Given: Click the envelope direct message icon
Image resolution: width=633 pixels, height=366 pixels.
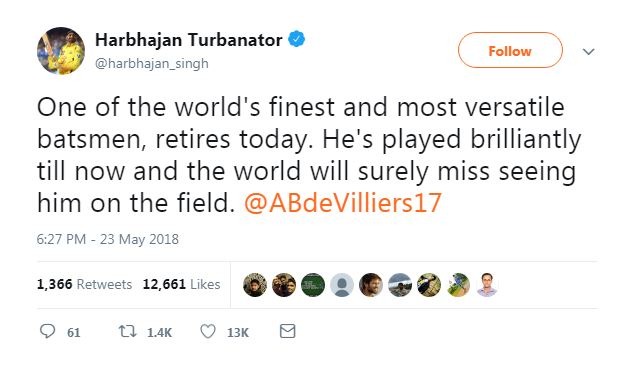Looking at the screenshot, I should (x=287, y=331).
